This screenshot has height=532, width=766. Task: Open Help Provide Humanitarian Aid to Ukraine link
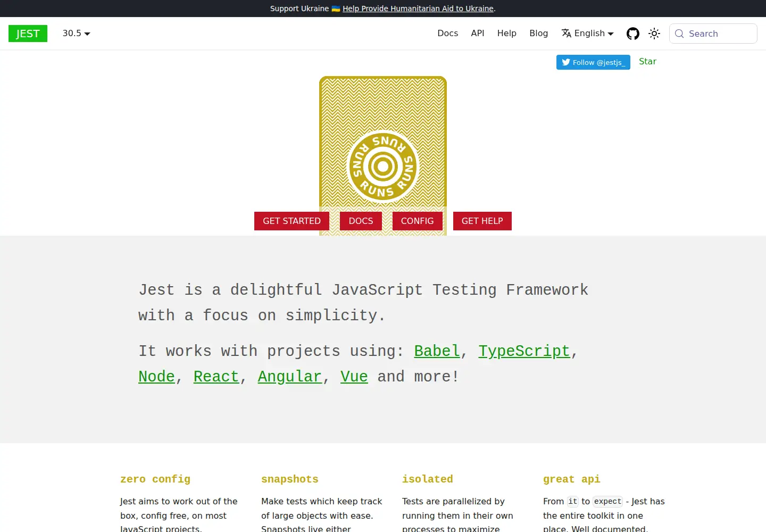418,9
